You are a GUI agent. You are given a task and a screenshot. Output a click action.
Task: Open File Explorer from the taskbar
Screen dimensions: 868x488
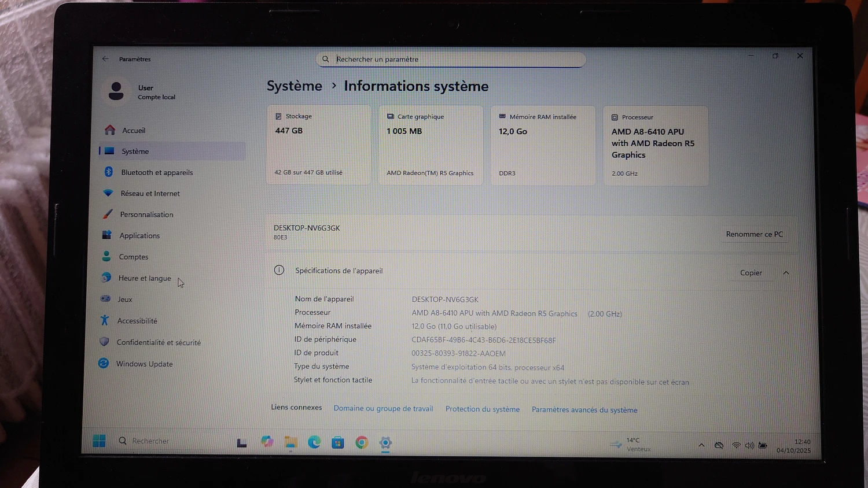pyautogui.click(x=290, y=442)
